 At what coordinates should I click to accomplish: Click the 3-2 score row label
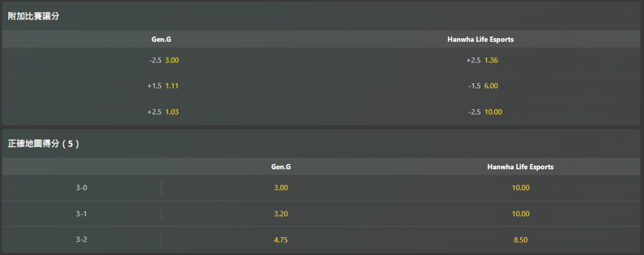[x=82, y=240]
